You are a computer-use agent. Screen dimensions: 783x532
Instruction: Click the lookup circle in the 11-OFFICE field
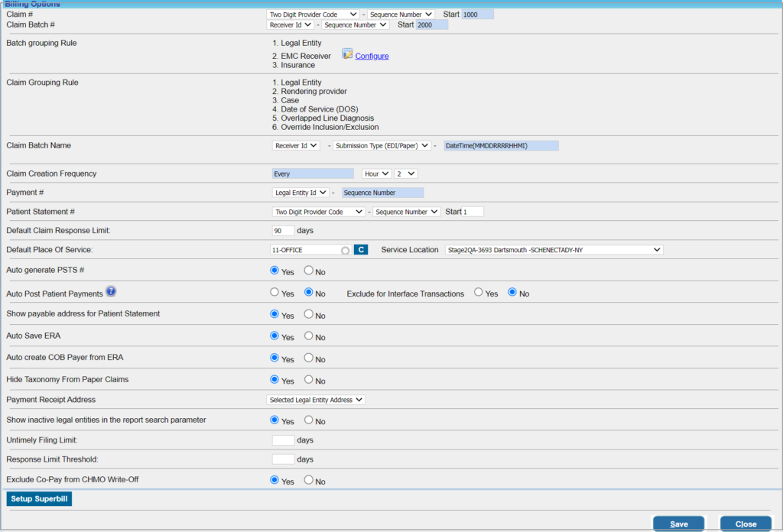coord(345,251)
